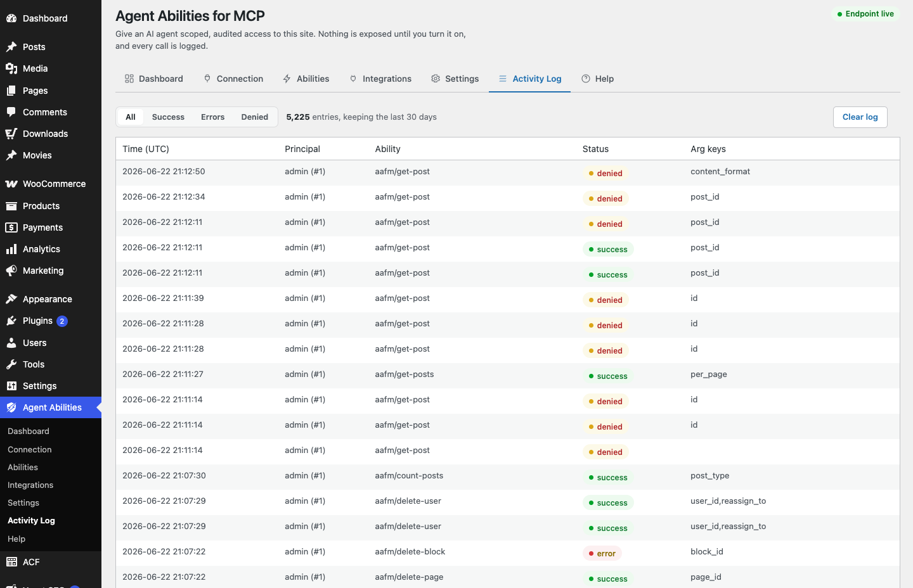This screenshot has height=588, width=913.
Task: Click the Agent Abilities shield icon
Action: pyautogui.click(x=11, y=407)
